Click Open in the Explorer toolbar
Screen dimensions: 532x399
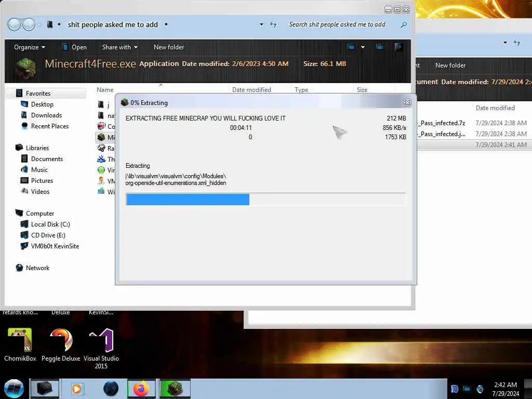coord(75,47)
